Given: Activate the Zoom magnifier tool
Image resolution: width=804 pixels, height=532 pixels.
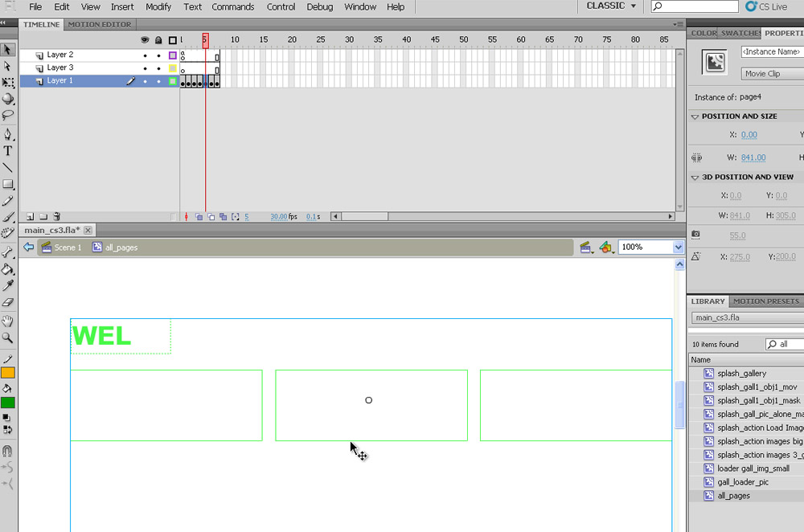Looking at the screenshot, I should (8, 338).
